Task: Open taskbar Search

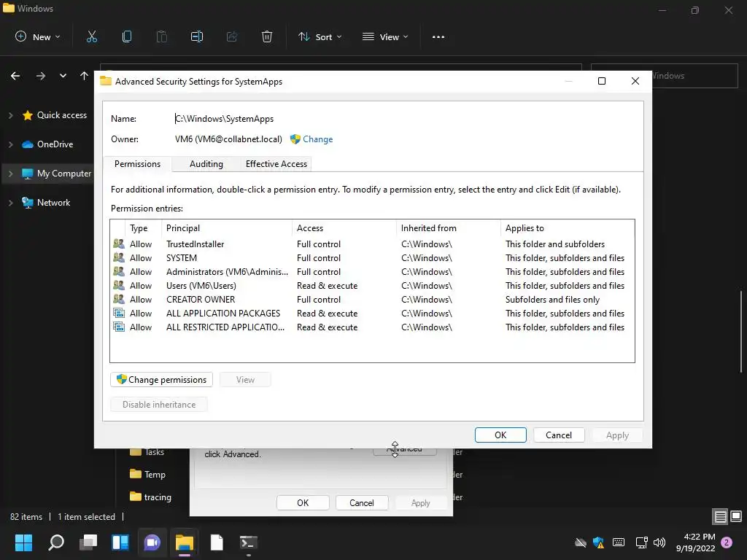Action: point(55,542)
